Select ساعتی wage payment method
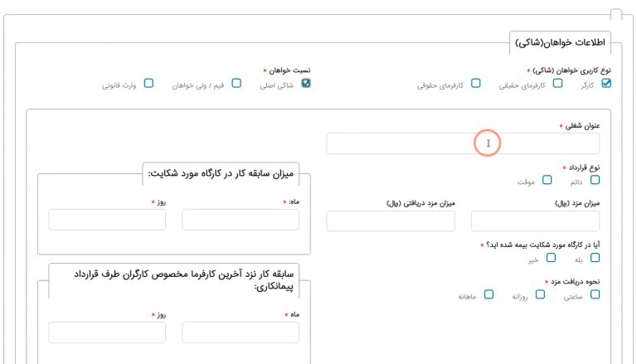 [x=595, y=294]
